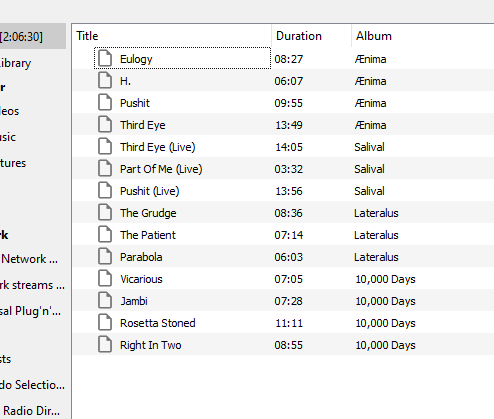Select the Rosetta Stoned track title
Screen dimensions: 494x419
point(158,323)
